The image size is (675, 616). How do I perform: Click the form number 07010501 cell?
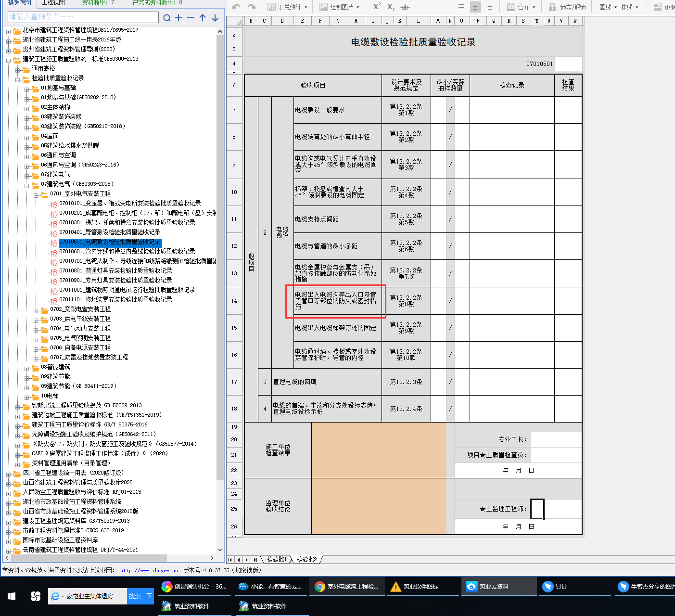[x=540, y=64]
